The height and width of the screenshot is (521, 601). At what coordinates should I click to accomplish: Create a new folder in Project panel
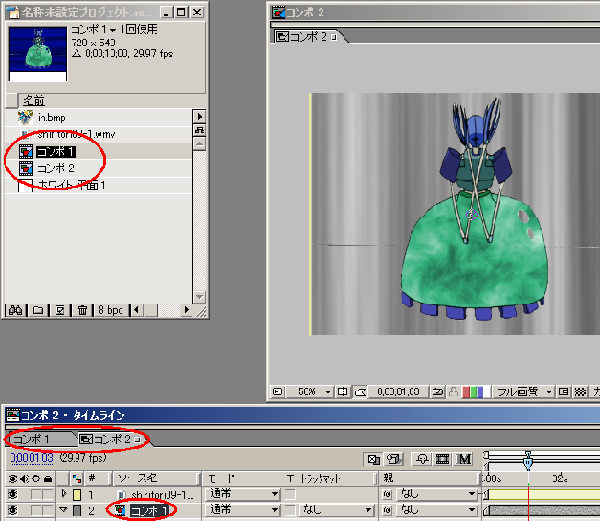pos(36,310)
